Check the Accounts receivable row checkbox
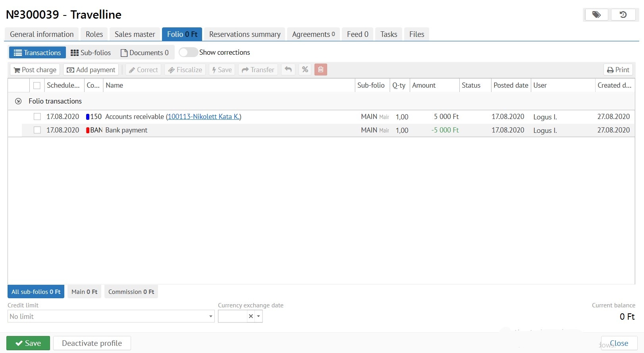Viewport: 644px width, 353px height. [x=37, y=117]
